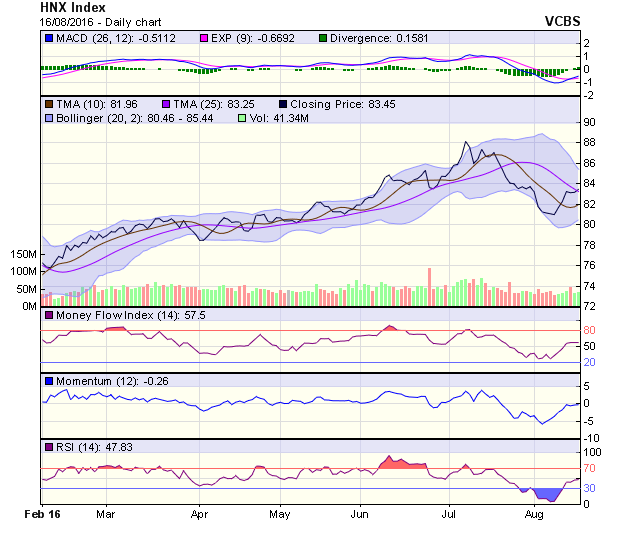The width and height of the screenshot is (620, 535).
Task: Click the Feb 16 start date label
Action: (43, 515)
